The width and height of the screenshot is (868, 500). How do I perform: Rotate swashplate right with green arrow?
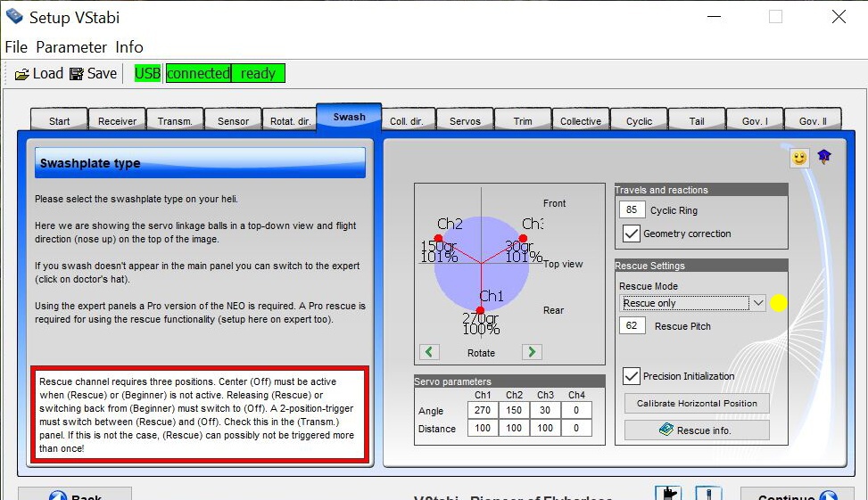click(532, 352)
